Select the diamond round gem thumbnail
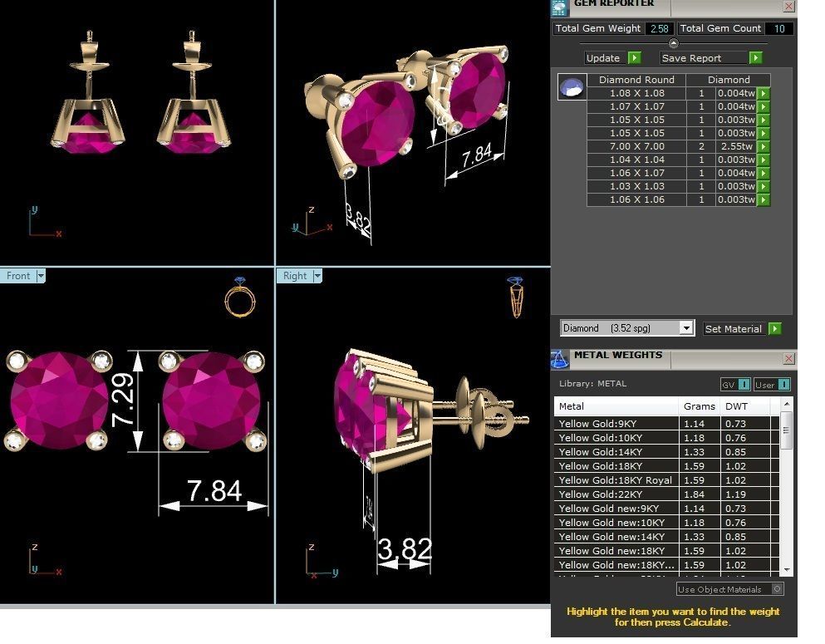This screenshot has width=825, height=644. tap(572, 86)
